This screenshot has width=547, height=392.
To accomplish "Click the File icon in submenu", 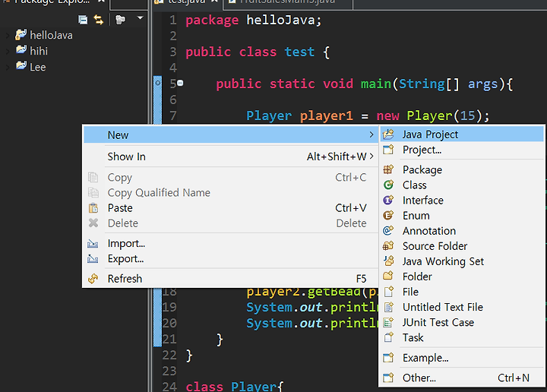I will click(389, 292).
